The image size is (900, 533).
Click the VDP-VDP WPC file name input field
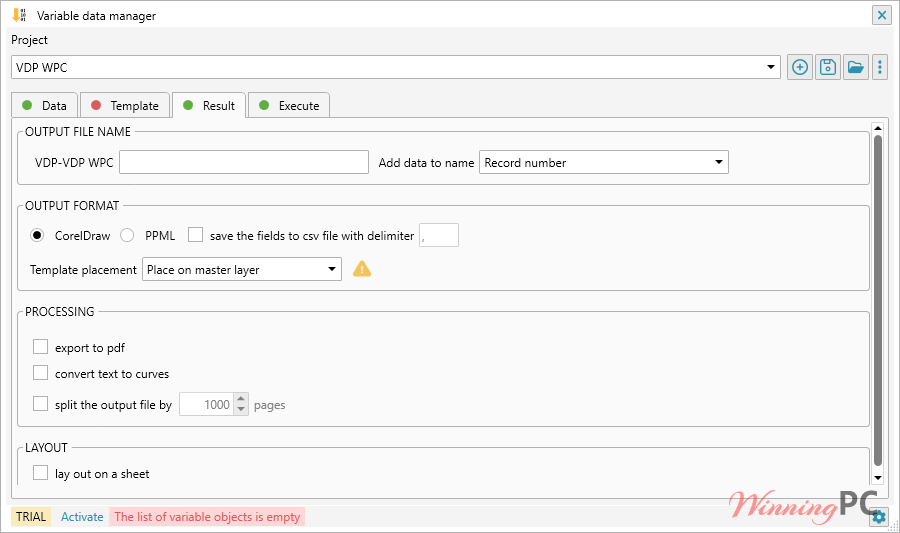pos(244,162)
